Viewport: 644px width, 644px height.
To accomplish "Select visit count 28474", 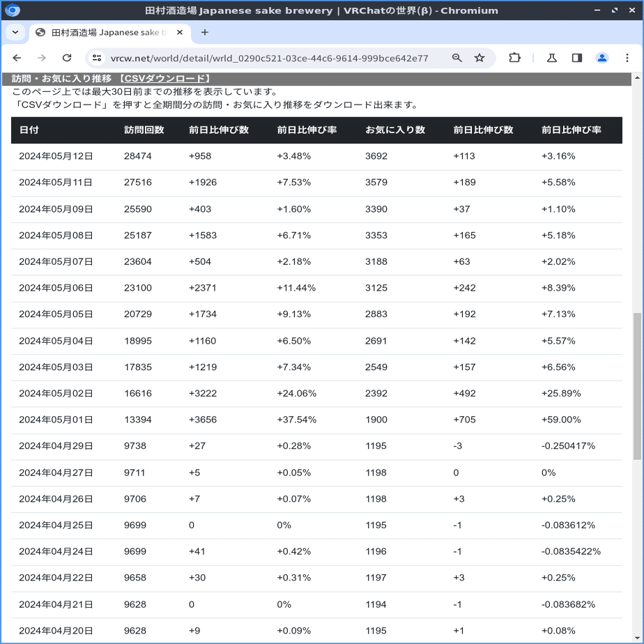I will point(138,157).
